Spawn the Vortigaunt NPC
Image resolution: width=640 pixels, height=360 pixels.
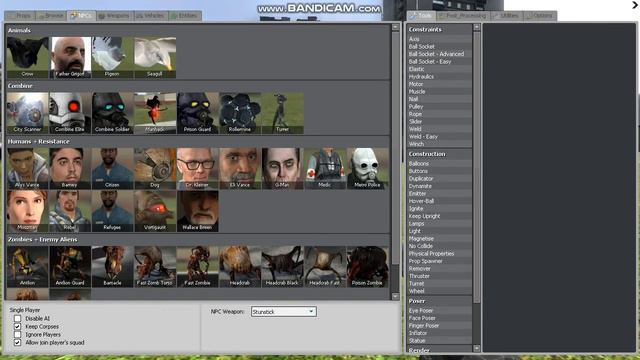click(155, 211)
